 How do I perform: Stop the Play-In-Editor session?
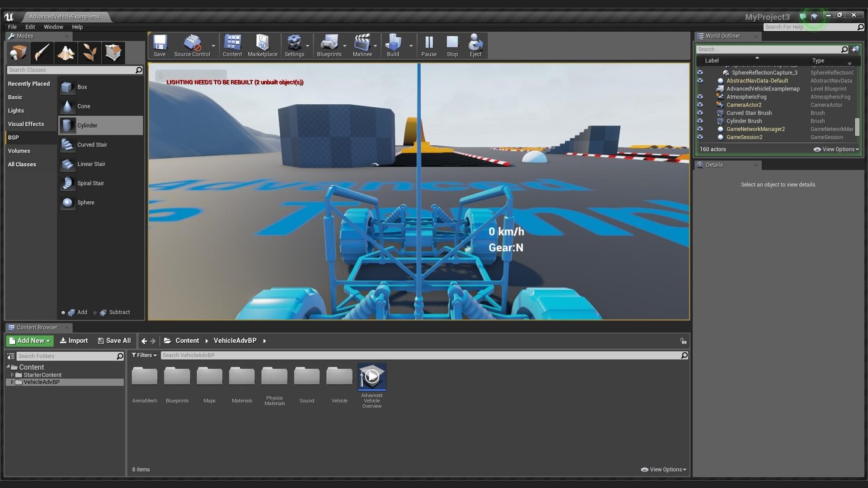pyautogui.click(x=452, y=45)
